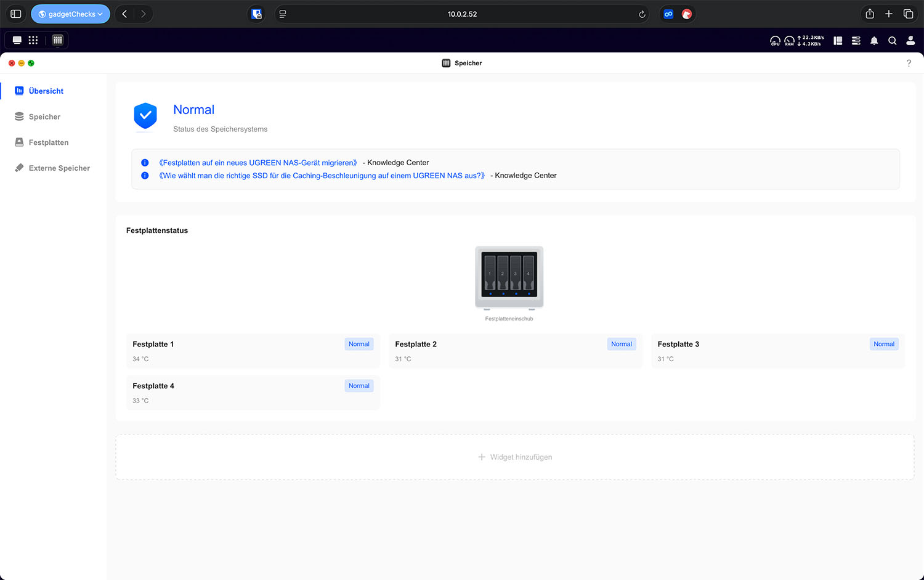
Task: Open the widgets panel icon
Action: click(x=838, y=41)
